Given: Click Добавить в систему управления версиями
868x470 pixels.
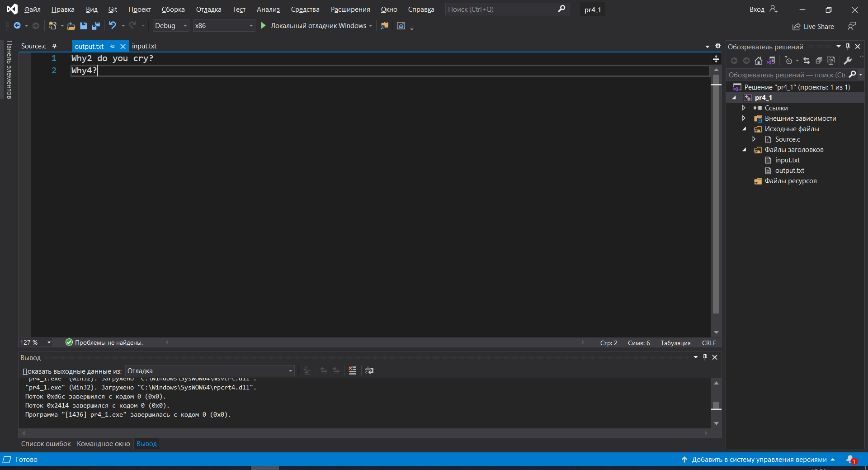Looking at the screenshot, I should point(759,460).
